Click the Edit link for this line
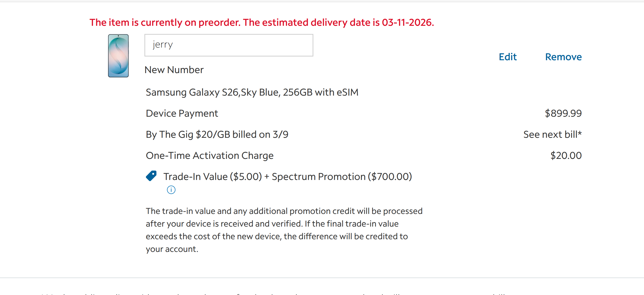The image size is (644, 295). point(508,57)
